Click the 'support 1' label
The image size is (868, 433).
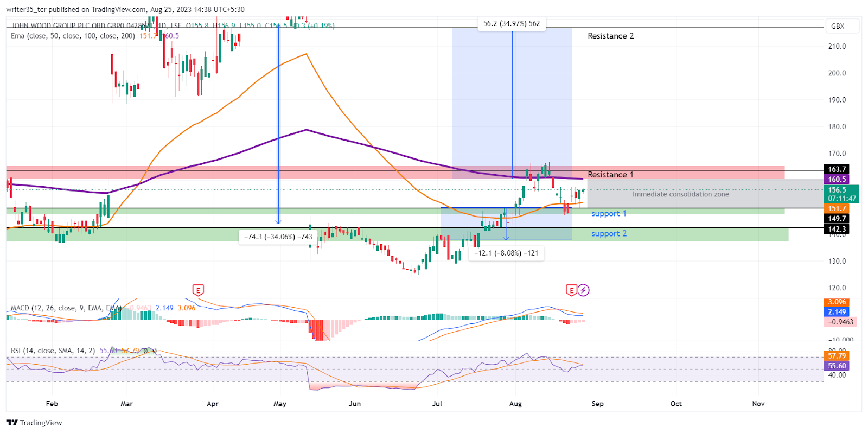pos(609,214)
